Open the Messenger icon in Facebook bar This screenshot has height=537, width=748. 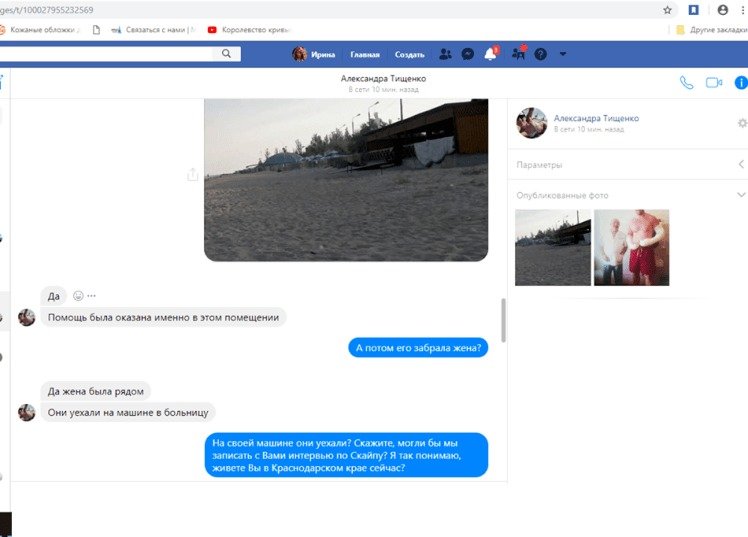click(467, 54)
